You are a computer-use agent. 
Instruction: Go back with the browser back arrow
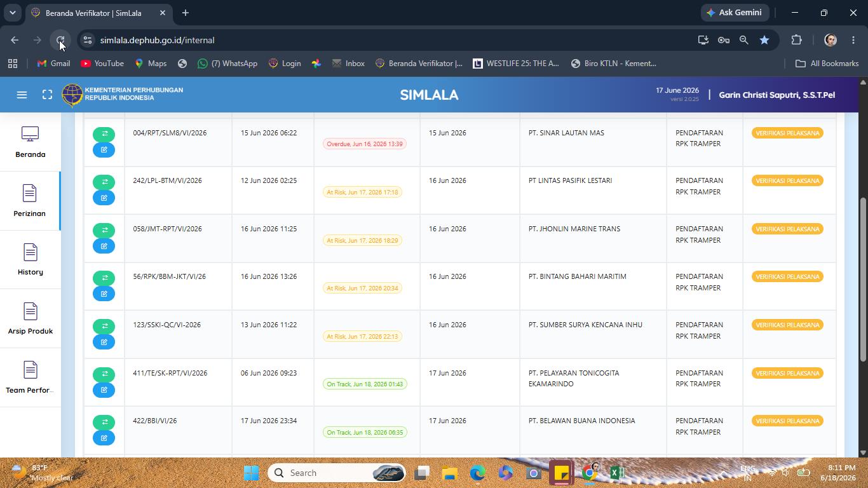(15, 40)
